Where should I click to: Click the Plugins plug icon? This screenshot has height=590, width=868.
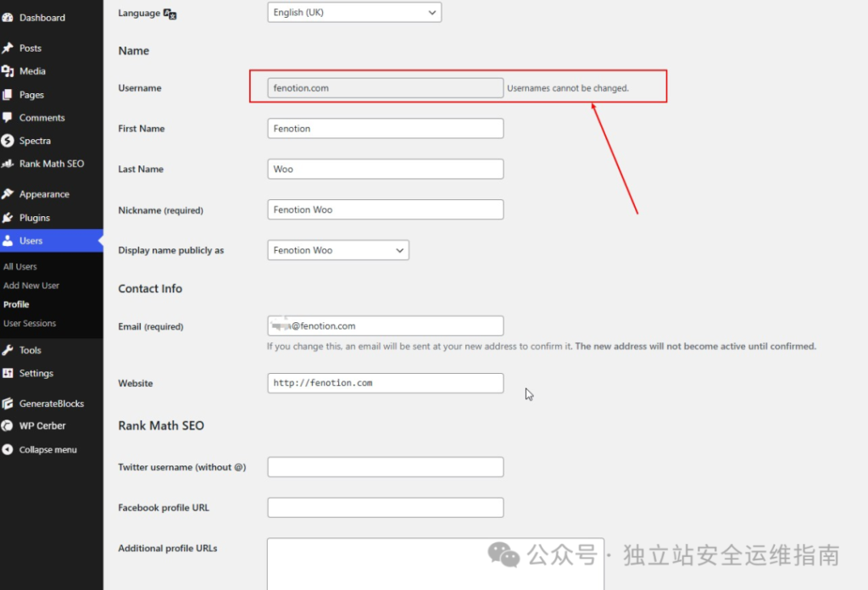8,218
